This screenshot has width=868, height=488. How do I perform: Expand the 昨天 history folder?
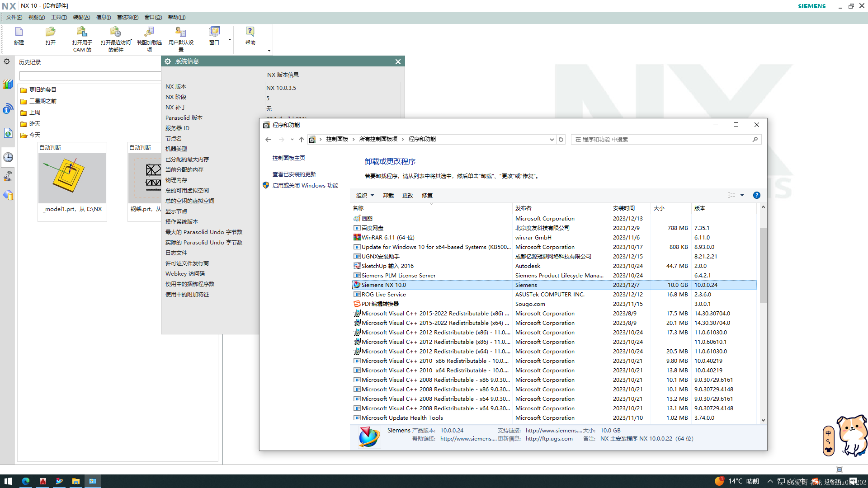point(30,124)
